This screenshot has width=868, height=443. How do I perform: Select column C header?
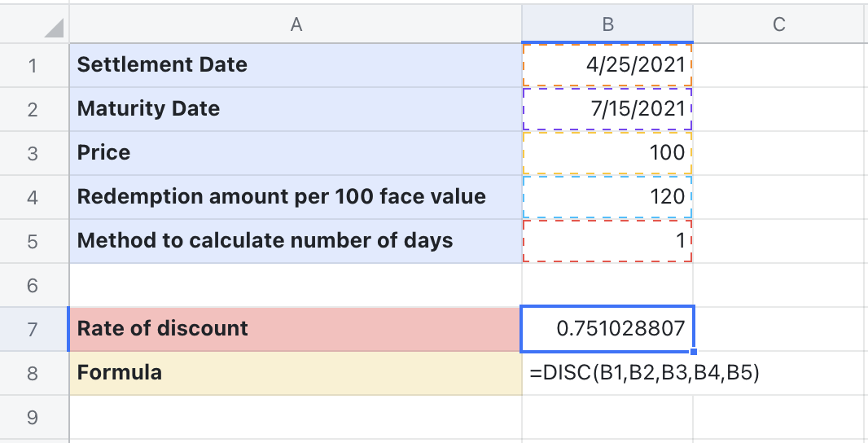(780, 24)
